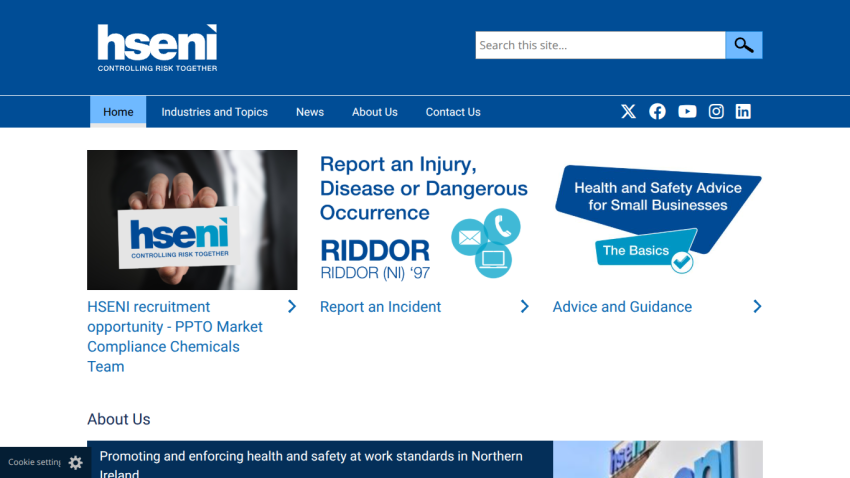Click the magnifier search button

(x=744, y=45)
